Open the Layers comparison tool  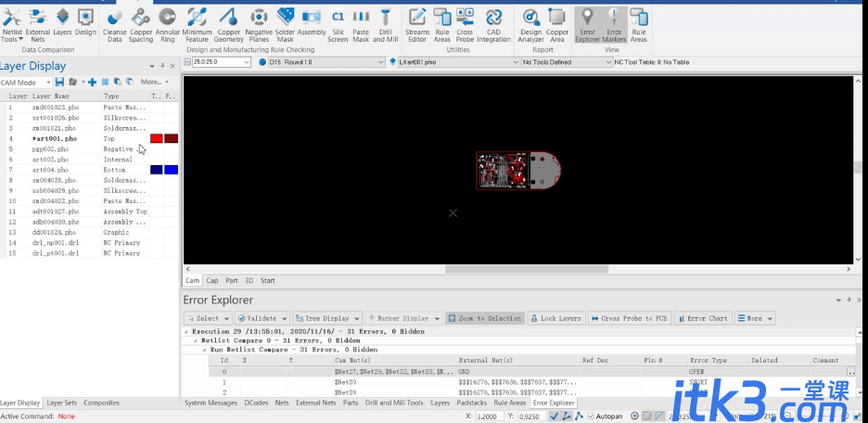62,22
